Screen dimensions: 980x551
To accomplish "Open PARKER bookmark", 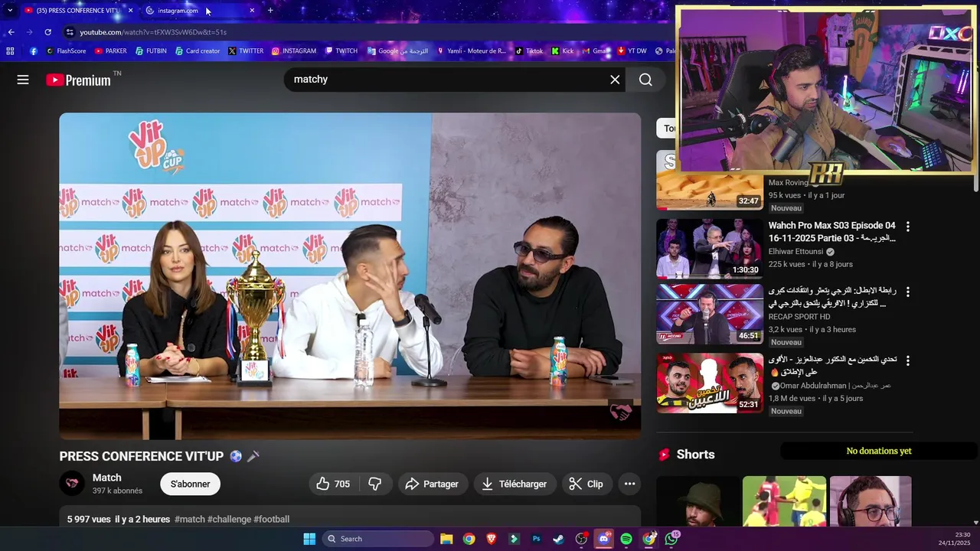I will click(110, 51).
